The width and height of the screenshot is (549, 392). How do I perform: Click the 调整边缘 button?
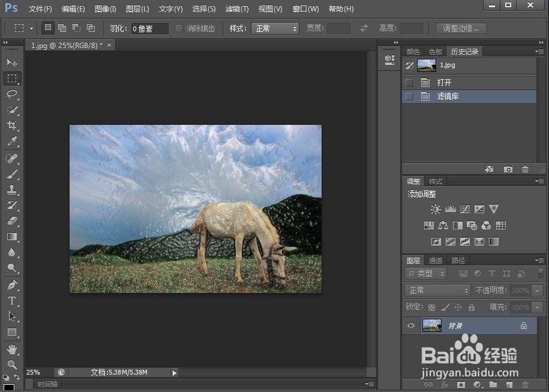click(x=461, y=28)
